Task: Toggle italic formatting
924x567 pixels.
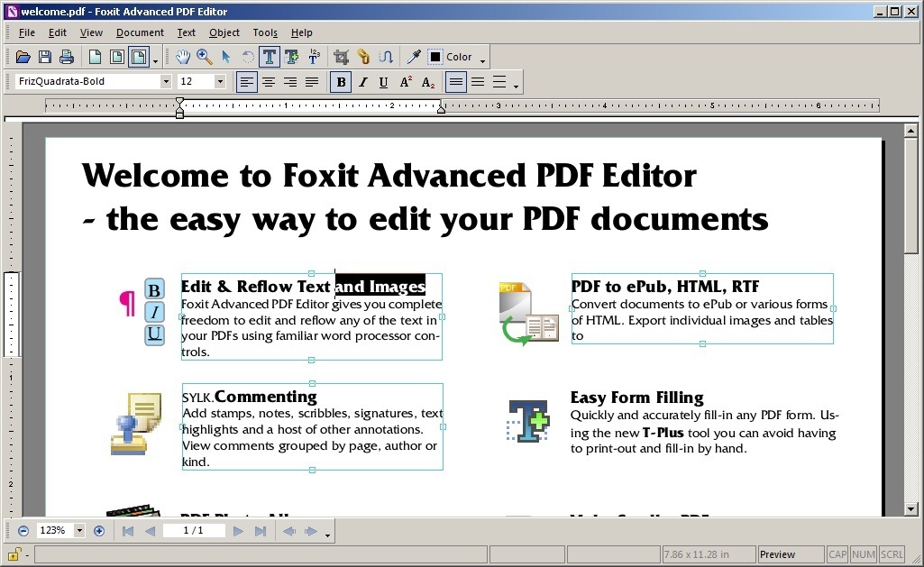Action: tap(362, 82)
